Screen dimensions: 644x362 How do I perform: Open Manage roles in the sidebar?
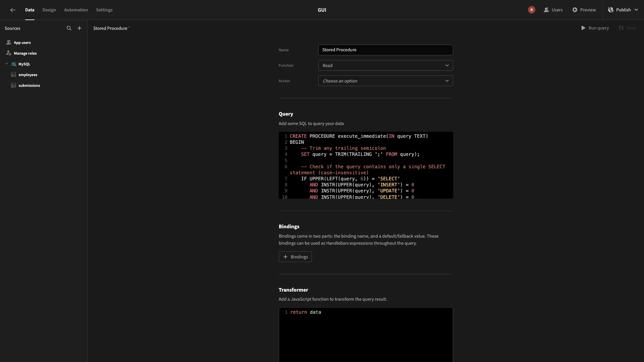tap(25, 53)
